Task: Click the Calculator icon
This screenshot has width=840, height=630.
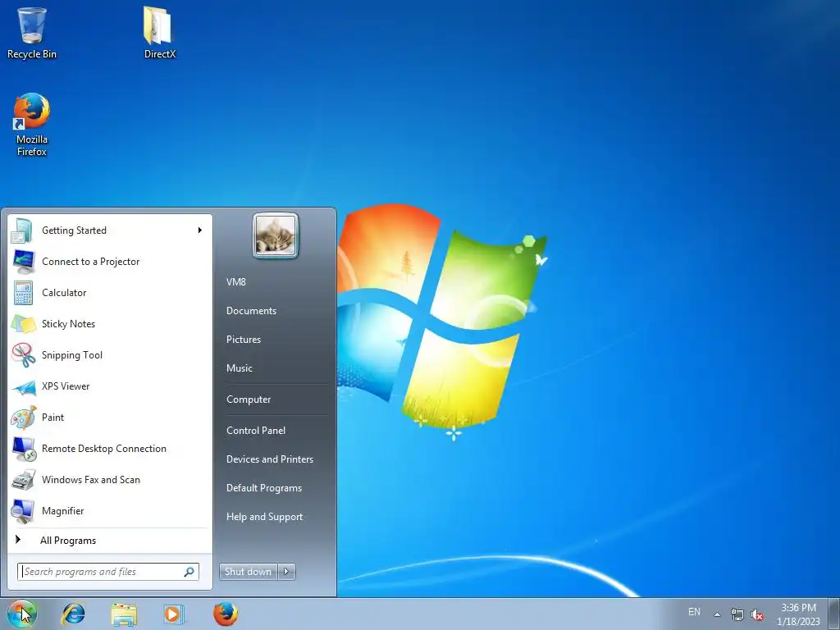Action: 24,293
